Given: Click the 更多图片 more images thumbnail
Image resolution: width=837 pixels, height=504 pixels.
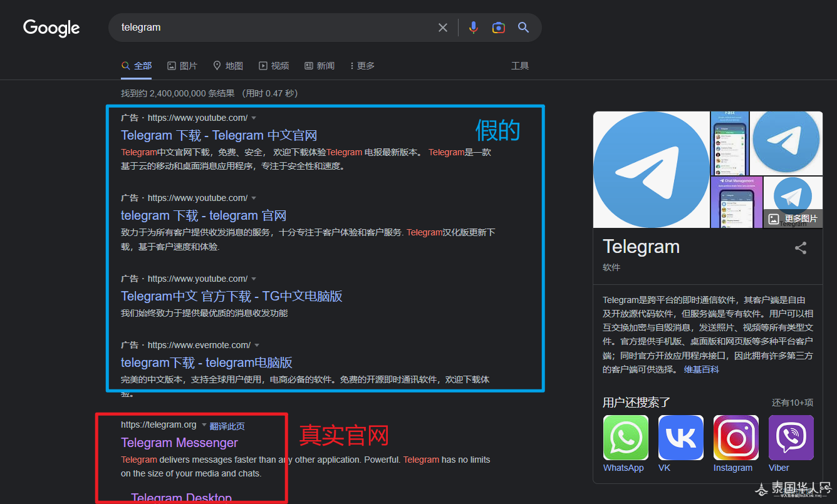Looking at the screenshot, I should coord(793,219).
